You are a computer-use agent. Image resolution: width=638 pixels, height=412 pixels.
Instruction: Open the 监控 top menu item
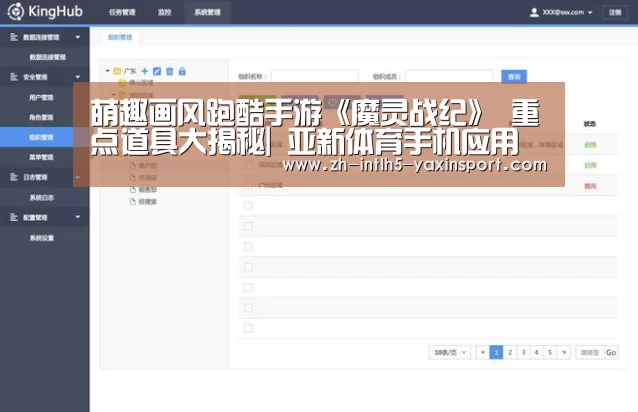(165, 12)
